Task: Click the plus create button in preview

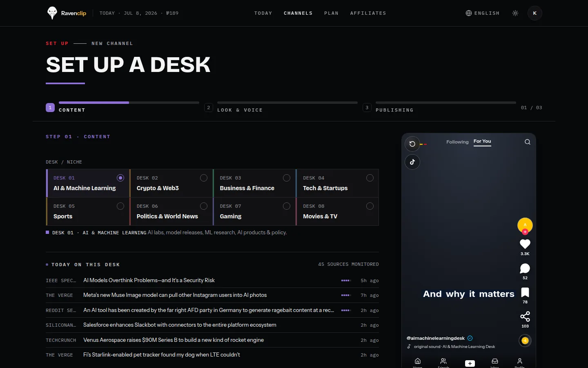Action: click(x=470, y=364)
